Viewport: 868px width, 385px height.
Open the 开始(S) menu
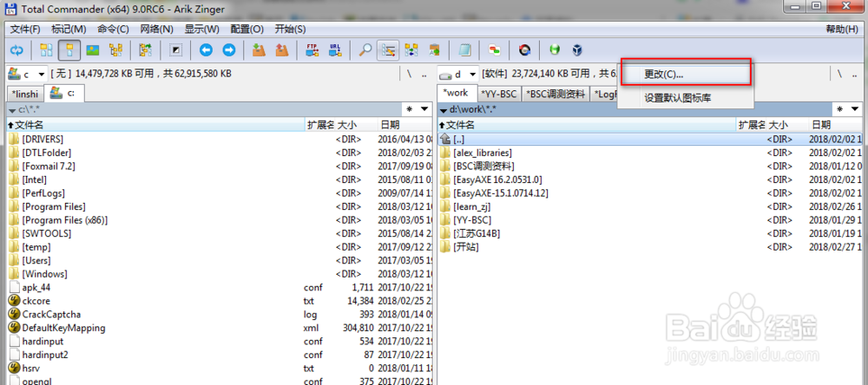[x=290, y=29]
